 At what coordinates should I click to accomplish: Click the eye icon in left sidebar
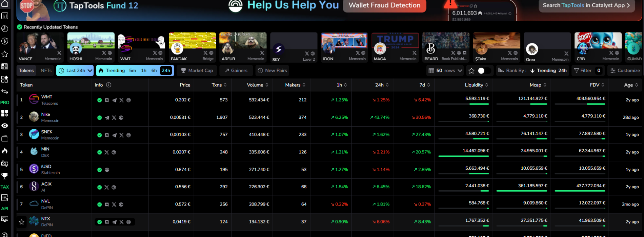[x=5, y=126]
